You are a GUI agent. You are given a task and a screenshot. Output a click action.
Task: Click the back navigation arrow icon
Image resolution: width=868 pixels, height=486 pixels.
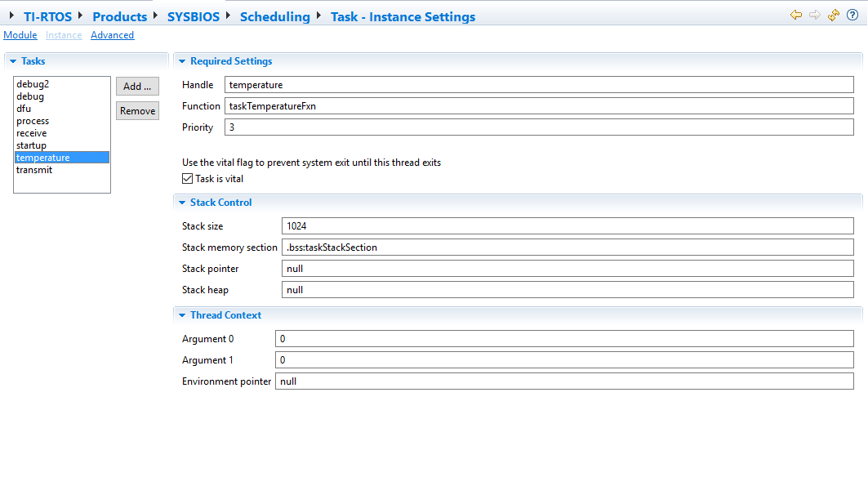(x=796, y=16)
